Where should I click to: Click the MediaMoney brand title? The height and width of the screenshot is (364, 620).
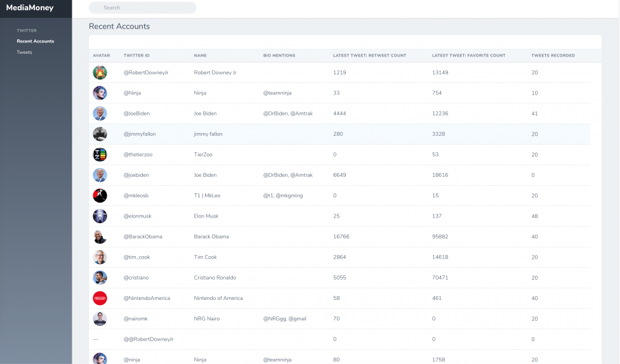coord(30,8)
